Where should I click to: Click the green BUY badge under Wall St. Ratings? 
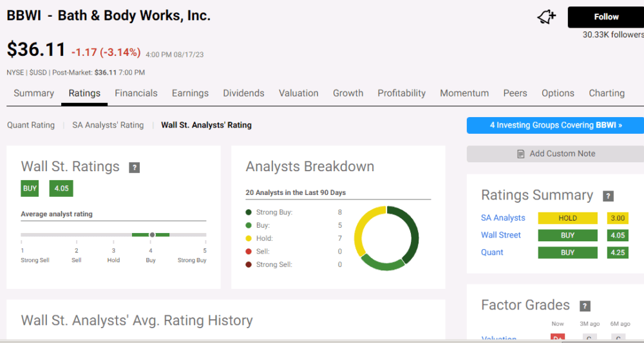click(x=30, y=189)
